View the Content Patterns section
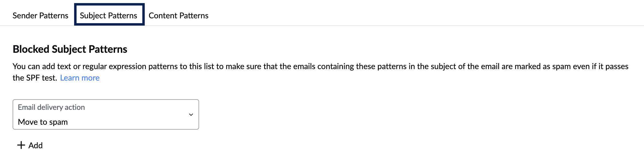 (x=178, y=15)
